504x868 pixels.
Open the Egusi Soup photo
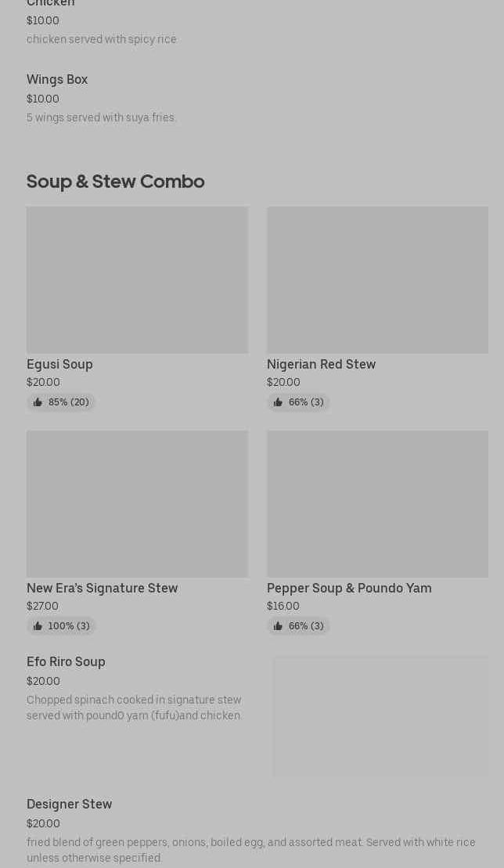137,279
